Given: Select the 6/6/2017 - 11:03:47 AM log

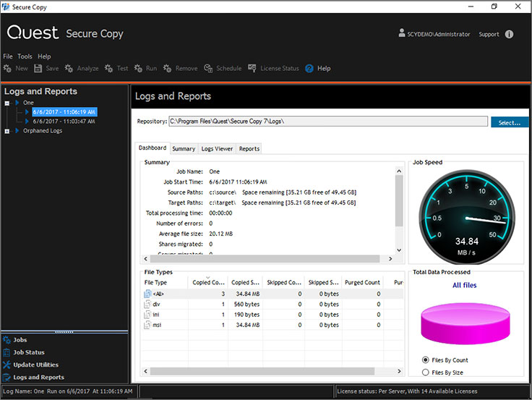Looking at the screenshot, I should tap(64, 122).
